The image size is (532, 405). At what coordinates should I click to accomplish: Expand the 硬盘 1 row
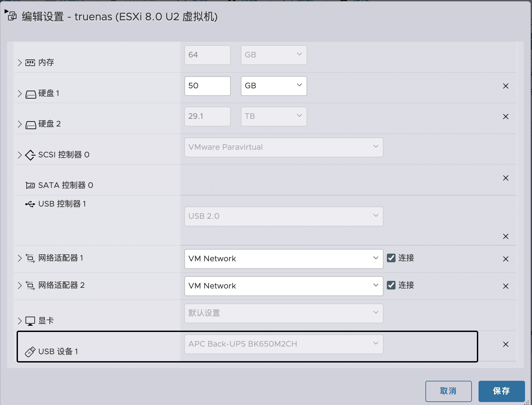(20, 94)
